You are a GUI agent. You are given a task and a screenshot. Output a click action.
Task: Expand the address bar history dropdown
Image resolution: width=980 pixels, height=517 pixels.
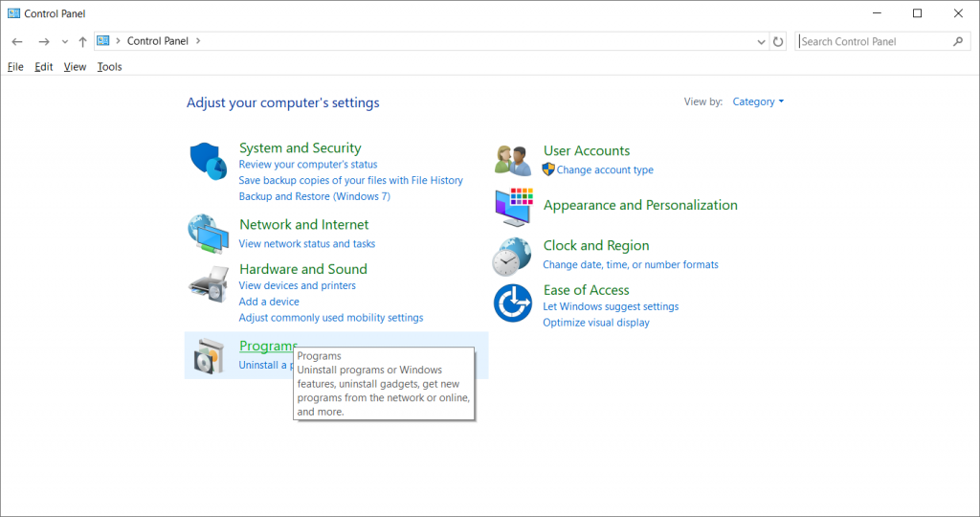[761, 42]
